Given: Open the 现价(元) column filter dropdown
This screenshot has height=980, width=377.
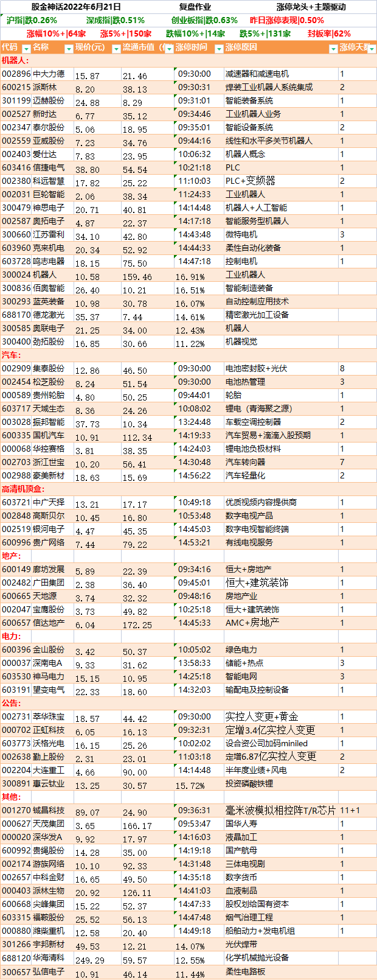Looking at the screenshot, I should [x=116, y=49].
